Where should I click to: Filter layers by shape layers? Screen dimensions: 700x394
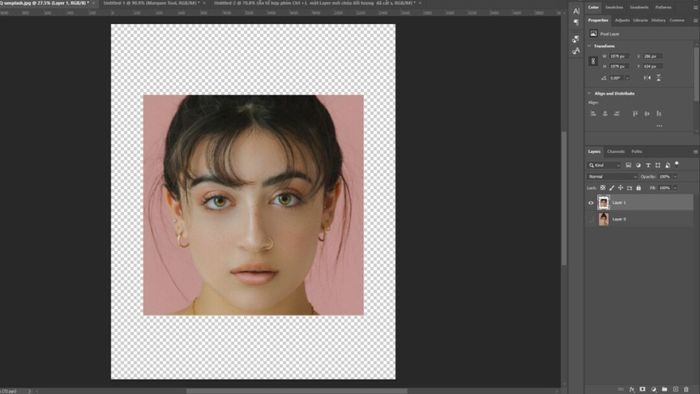(x=658, y=165)
